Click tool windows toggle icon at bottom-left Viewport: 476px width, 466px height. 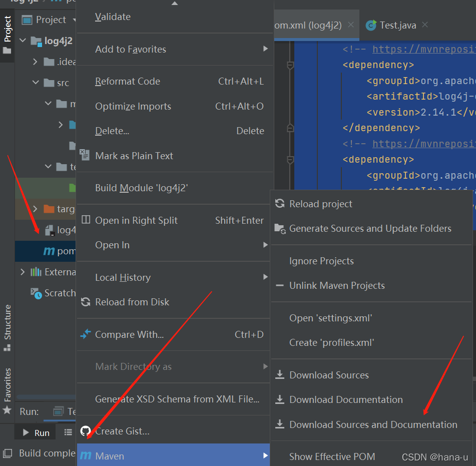pyautogui.click(x=8, y=453)
